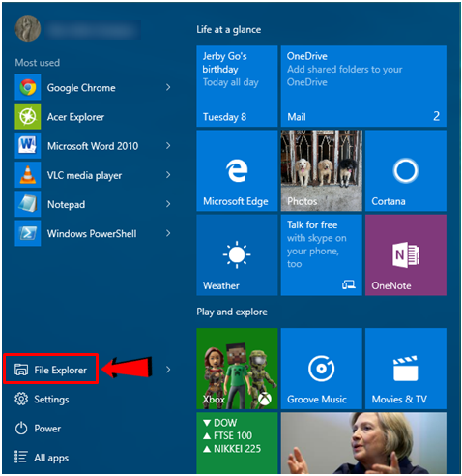Open the Calendar tile showing Tuesday 8
The image size is (462, 476).
click(237, 86)
